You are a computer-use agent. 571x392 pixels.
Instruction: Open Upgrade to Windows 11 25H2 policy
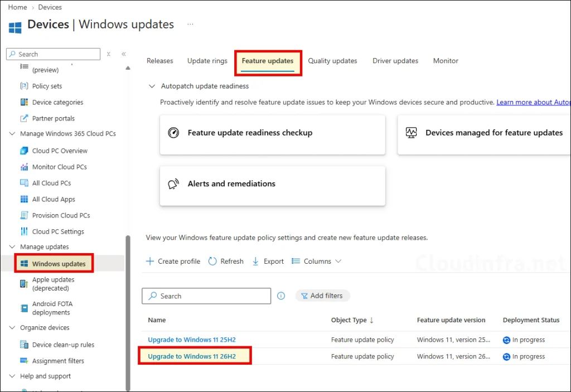click(x=192, y=340)
